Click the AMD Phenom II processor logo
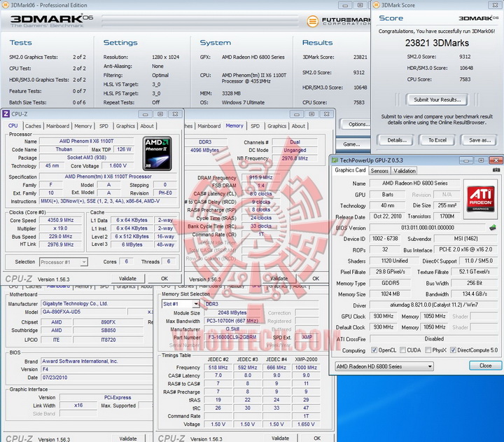 click(157, 153)
